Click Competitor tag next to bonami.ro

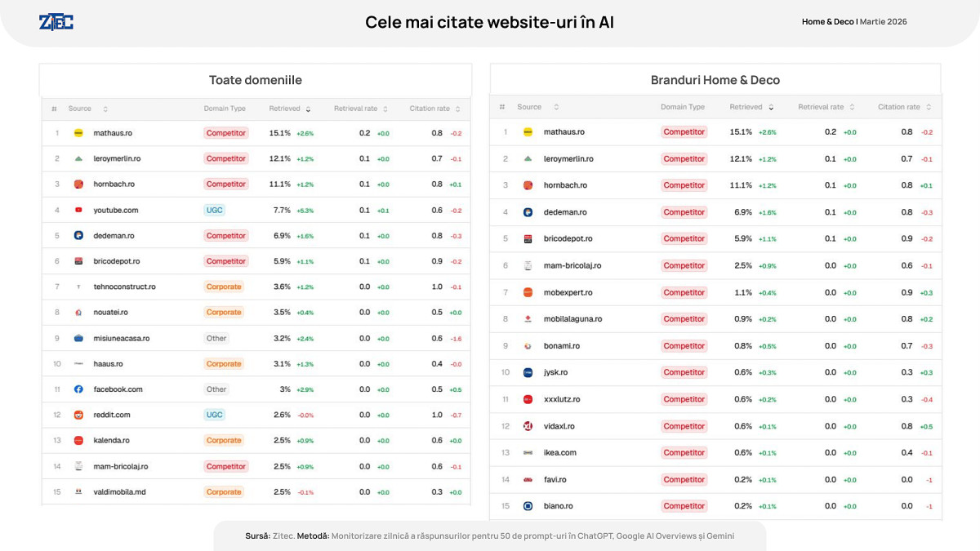[684, 346]
